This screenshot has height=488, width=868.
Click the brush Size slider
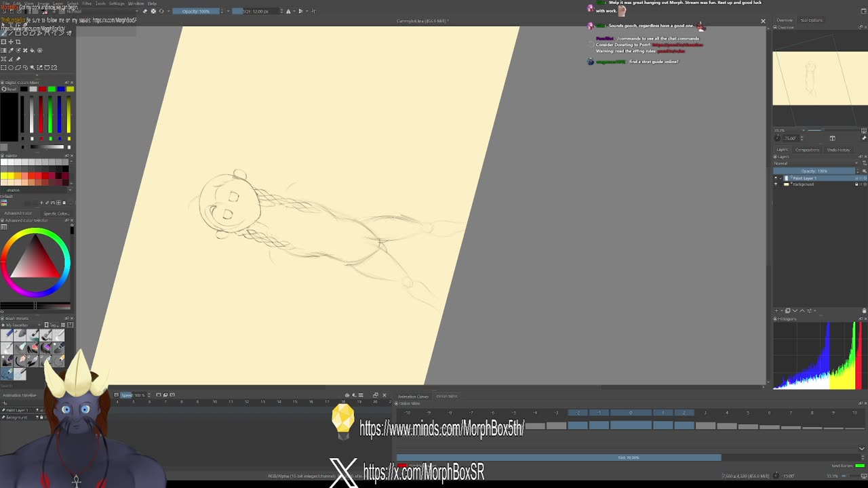click(256, 11)
